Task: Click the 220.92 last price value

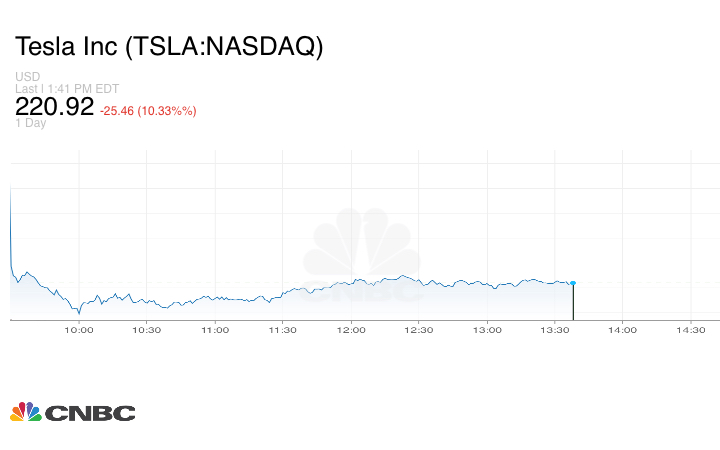Action: [54, 107]
